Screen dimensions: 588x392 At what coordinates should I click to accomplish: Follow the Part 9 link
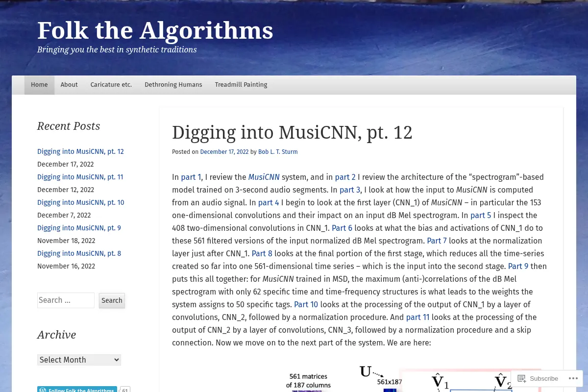[x=518, y=266]
